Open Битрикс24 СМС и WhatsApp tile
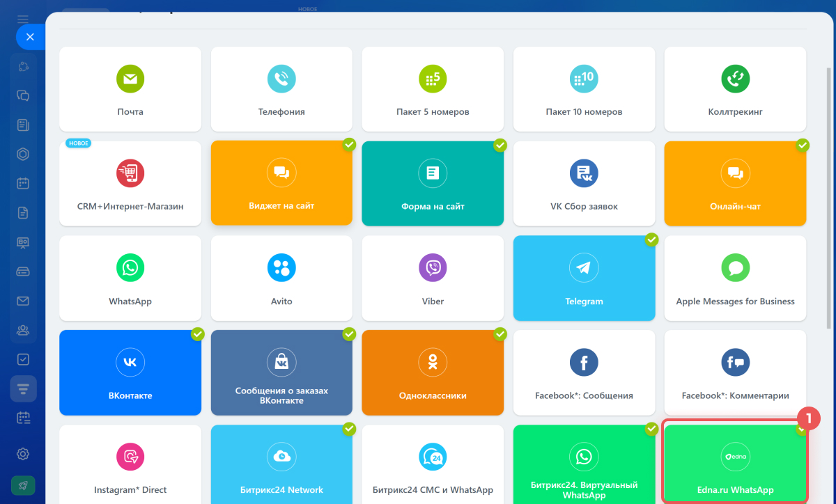 coord(433,464)
